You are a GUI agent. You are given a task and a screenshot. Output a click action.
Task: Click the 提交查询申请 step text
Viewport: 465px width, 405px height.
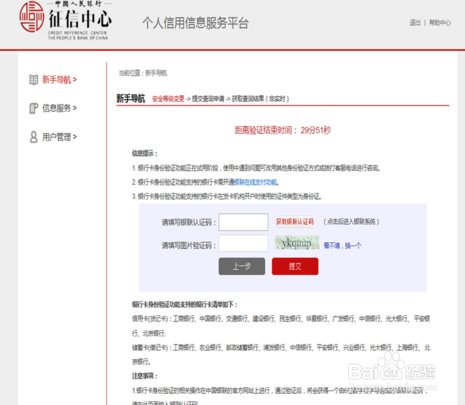point(208,99)
